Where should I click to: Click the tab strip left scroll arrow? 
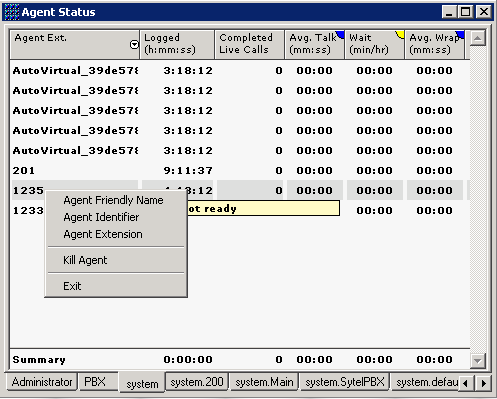tap(466, 383)
